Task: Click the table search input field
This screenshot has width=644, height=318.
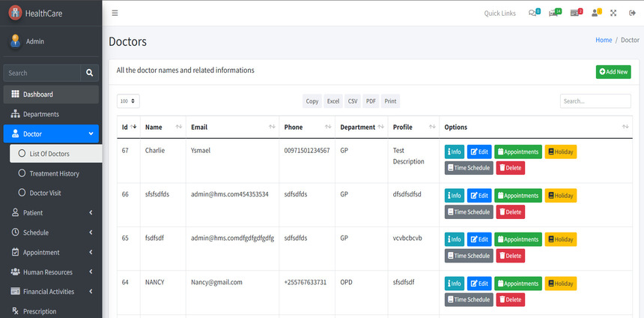Action: coord(595,100)
